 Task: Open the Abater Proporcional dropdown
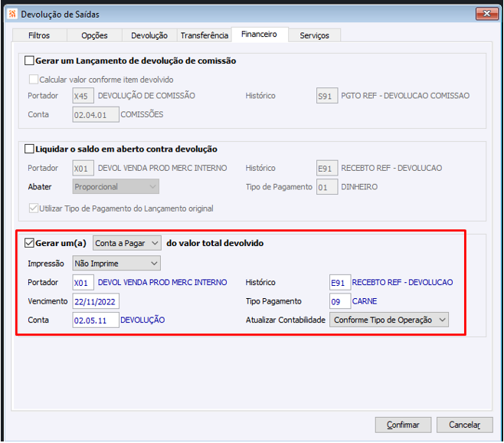[116, 186]
